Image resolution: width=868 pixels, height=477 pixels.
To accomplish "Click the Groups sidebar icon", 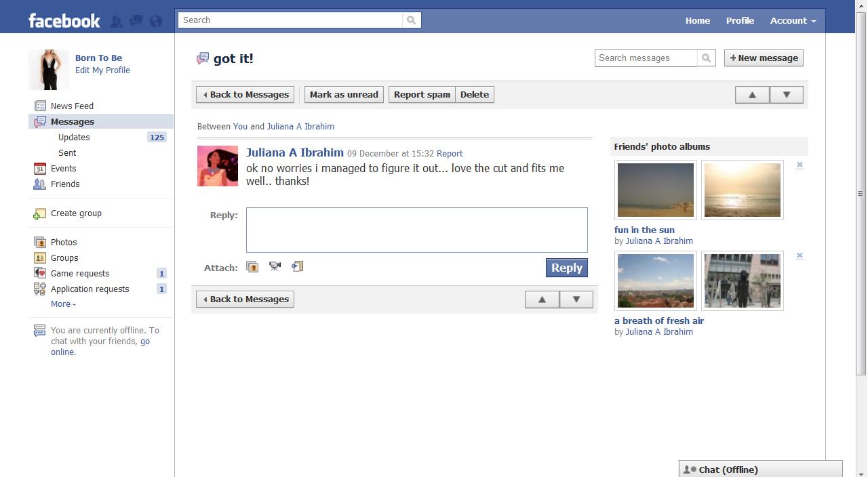I will pyautogui.click(x=40, y=257).
